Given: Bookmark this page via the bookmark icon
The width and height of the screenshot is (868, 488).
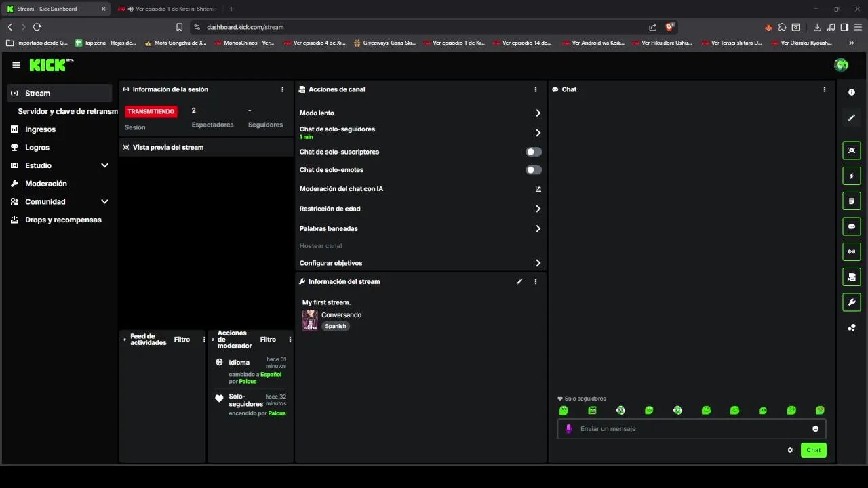Looking at the screenshot, I should (179, 27).
